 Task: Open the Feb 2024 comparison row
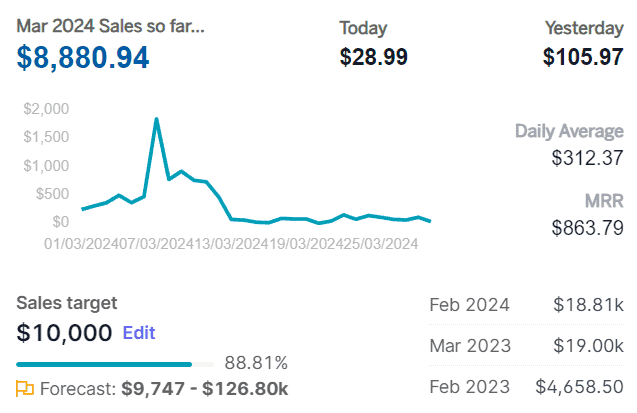pos(526,305)
